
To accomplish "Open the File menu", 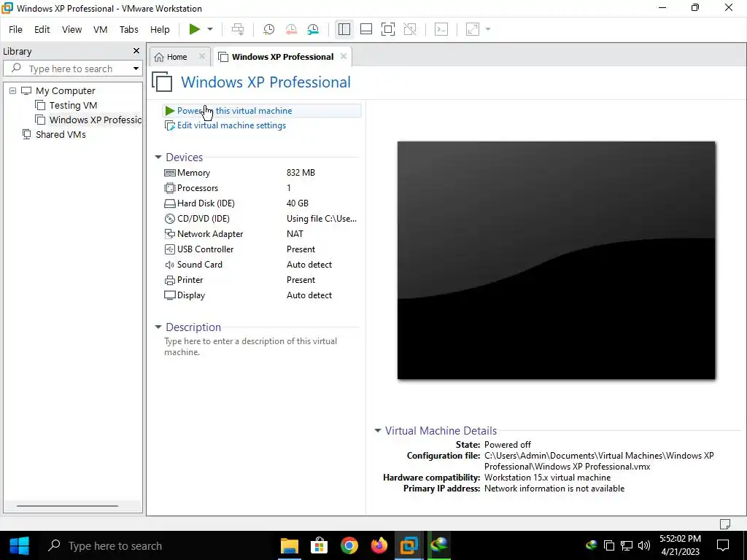I will point(15,29).
